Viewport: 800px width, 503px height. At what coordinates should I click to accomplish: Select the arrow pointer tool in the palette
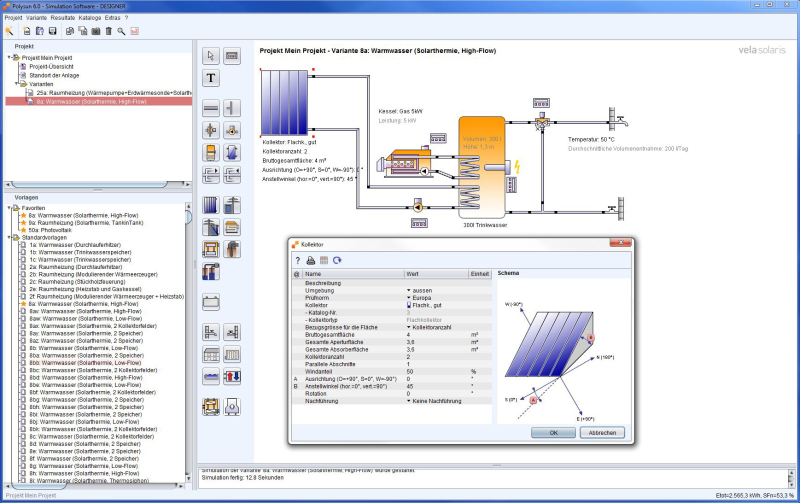[x=211, y=56]
